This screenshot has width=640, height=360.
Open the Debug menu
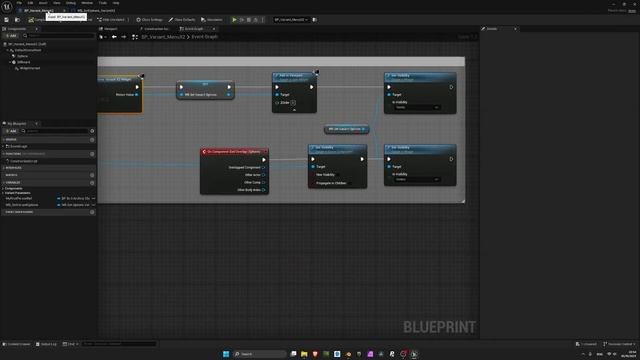[x=71, y=3]
